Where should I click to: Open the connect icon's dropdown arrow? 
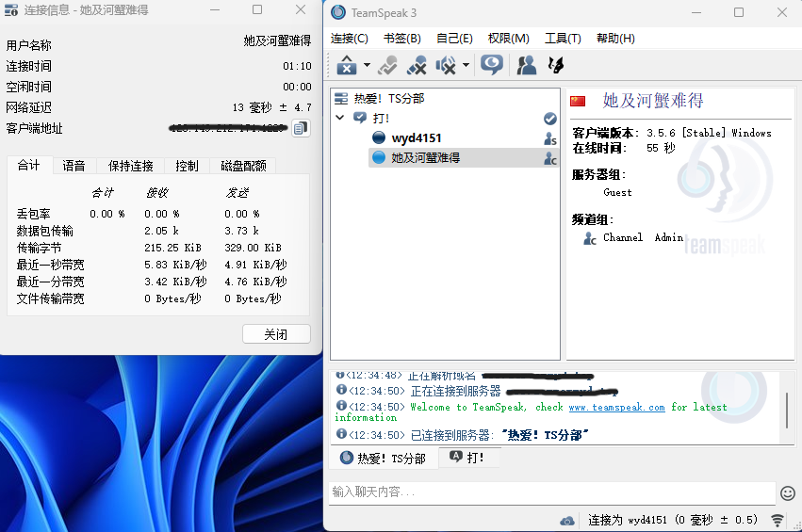(367, 65)
